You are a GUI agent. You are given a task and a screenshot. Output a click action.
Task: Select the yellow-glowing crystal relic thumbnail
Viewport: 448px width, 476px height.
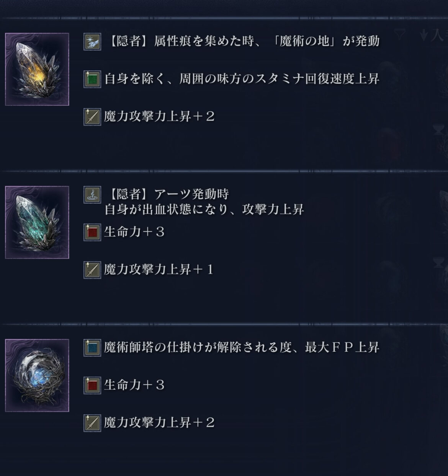[37, 69]
